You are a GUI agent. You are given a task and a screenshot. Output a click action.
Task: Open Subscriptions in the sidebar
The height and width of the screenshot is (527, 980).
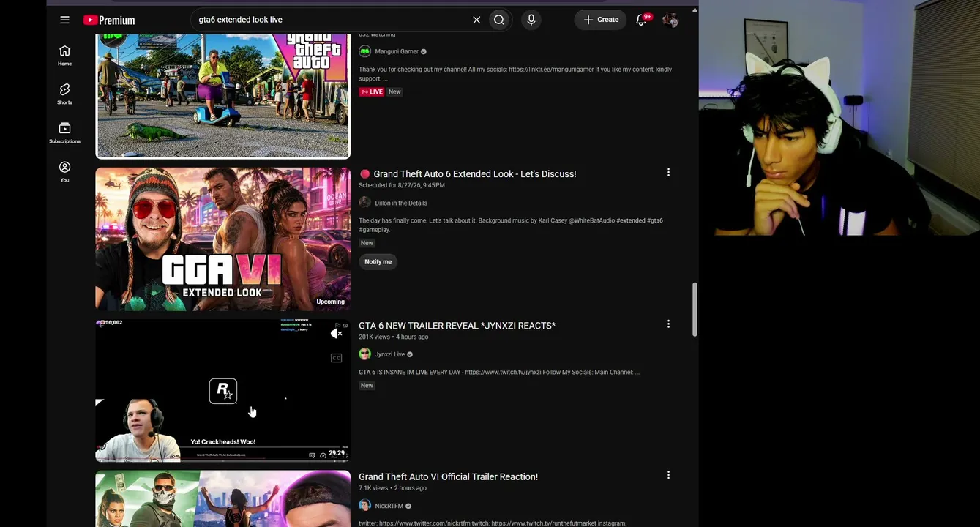pos(64,132)
